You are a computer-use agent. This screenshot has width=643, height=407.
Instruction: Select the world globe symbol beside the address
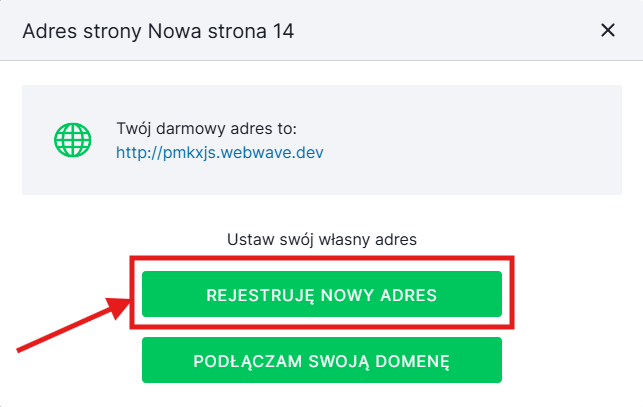coord(72,141)
